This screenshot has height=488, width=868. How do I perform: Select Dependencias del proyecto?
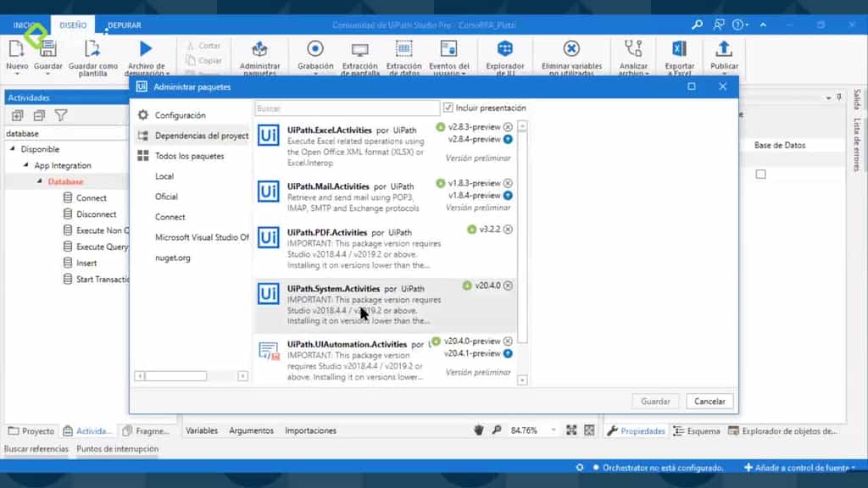tap(193, 136)
